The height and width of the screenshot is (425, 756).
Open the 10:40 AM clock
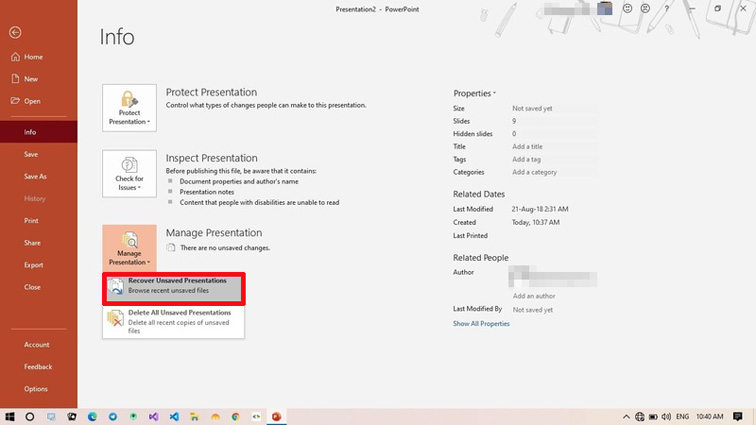709,416
